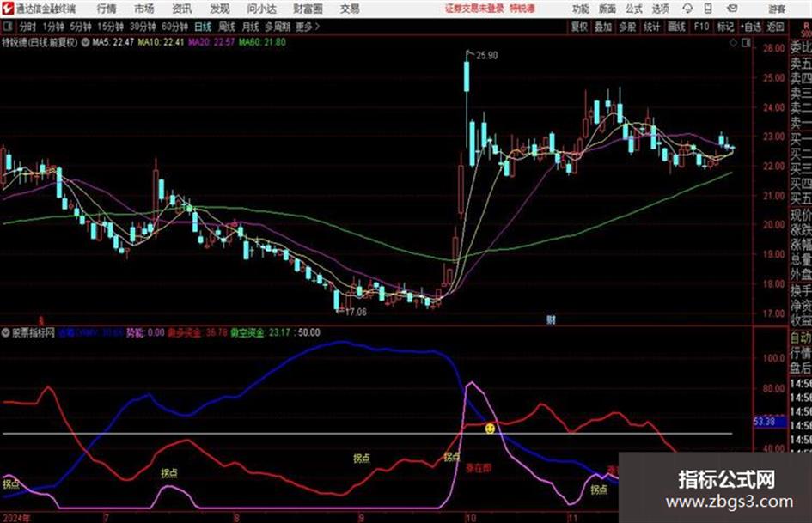The image size is (812, 523).
Task: Open the 市场 menu
Action: (144, 9)
